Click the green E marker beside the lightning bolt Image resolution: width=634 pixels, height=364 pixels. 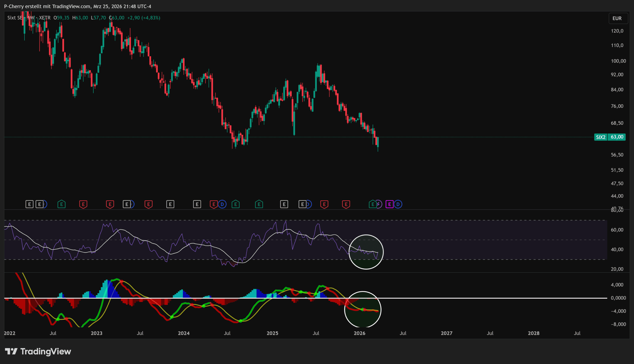tap(372, 204)
